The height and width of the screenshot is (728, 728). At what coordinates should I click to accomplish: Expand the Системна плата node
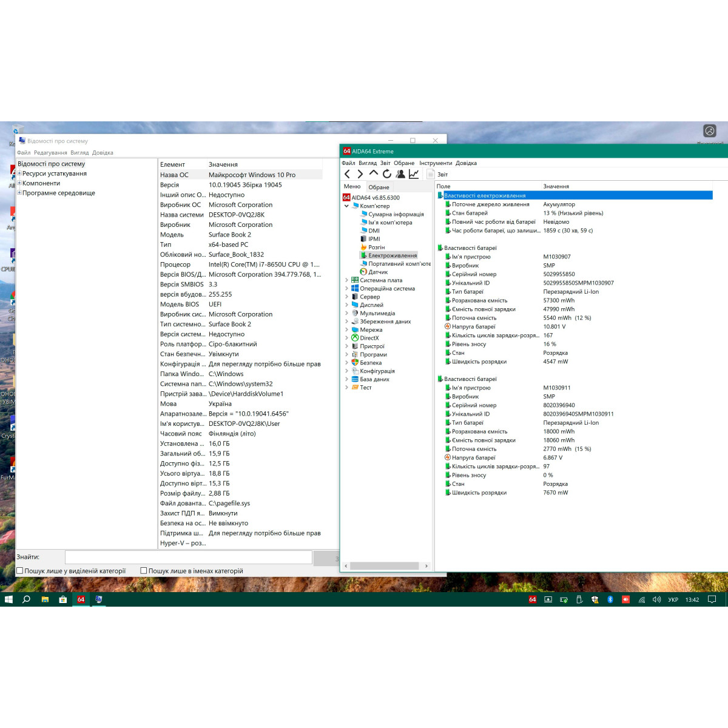(346, 280)
